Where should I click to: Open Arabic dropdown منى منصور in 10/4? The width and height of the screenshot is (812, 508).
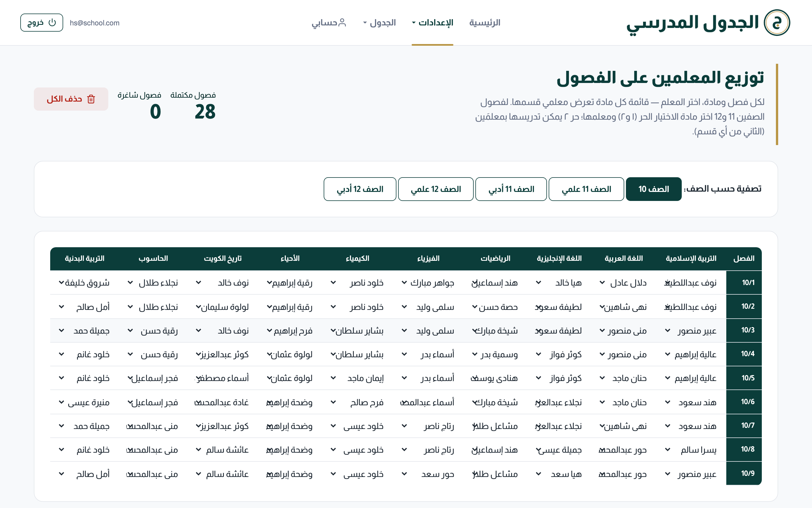pyautogui.click(x=624, y=354)
